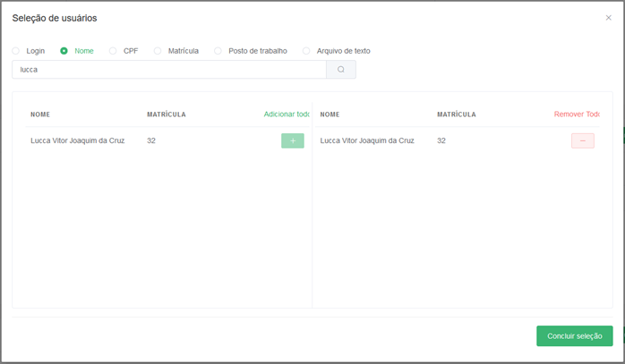Click the MATRÍCULA header in left table
The image size is (625, 364).
pyautogui.click(x=167, y=114)
